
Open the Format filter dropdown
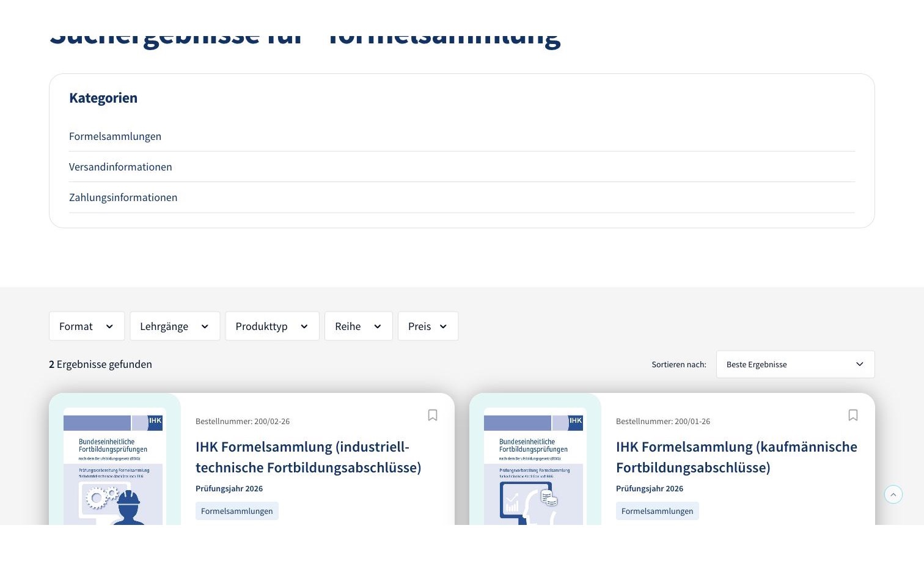[x=87, y=326]
